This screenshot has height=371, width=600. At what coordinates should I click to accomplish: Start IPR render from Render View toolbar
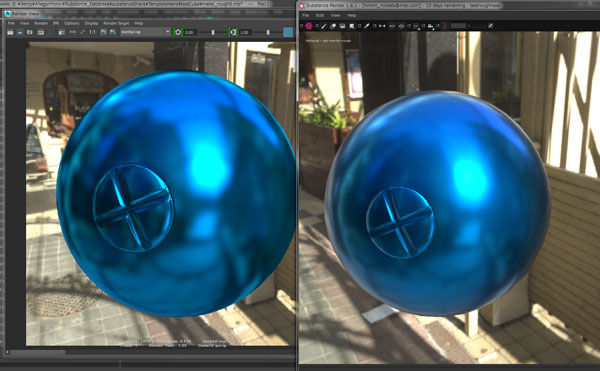point(41,33)
